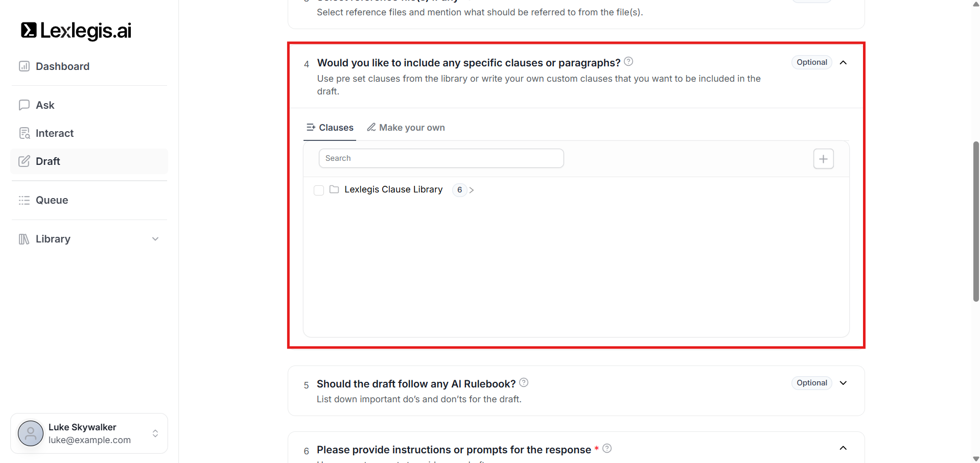Expand Lexlegis Clause Library folder arrow

[x=472, y=190]
